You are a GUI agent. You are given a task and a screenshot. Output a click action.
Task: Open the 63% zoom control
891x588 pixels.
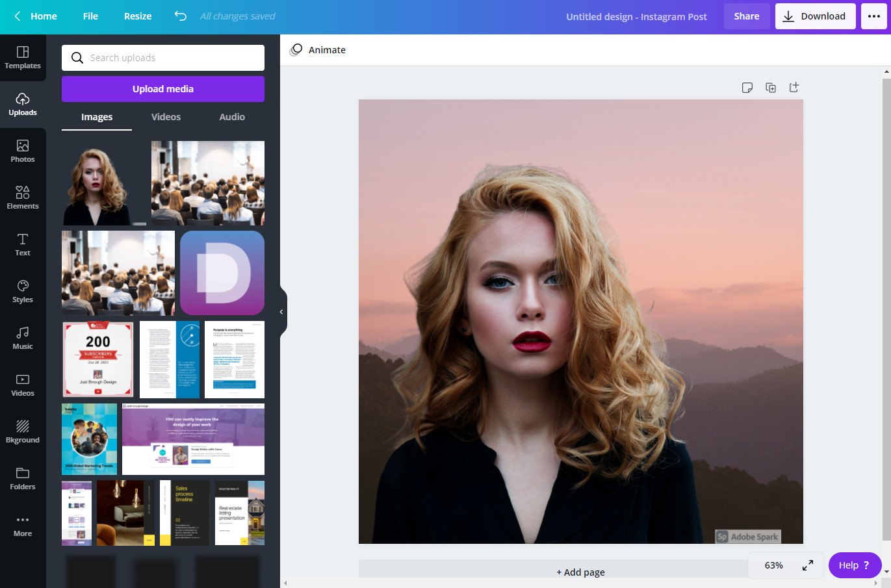[773, 565]
